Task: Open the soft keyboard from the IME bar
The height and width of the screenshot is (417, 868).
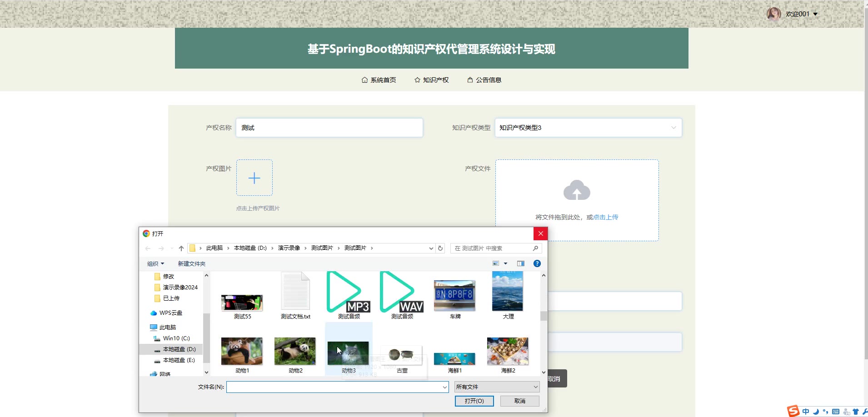Action: pyautogui.click(x=836, y=412)
